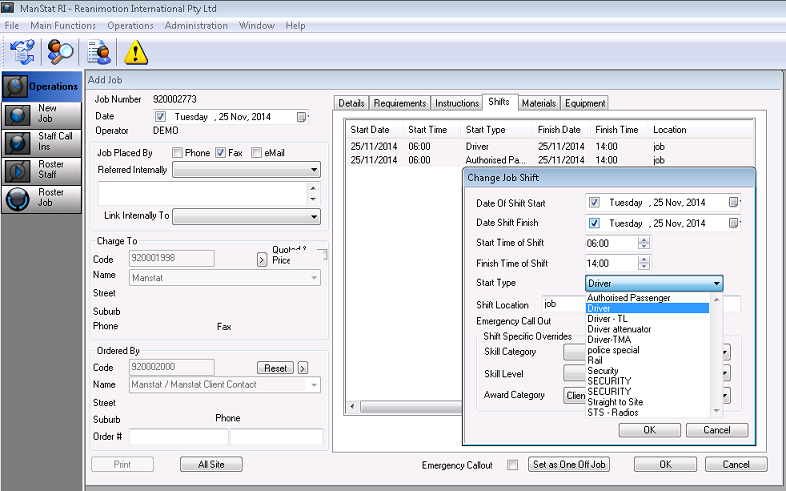The image size is (786, 491).
Task: Switch to the Instructions tab
Action: (457, 103)
